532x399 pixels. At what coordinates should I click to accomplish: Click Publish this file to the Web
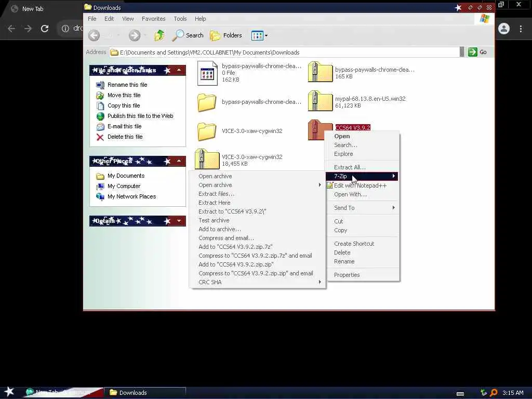click(x=140, y=116)
